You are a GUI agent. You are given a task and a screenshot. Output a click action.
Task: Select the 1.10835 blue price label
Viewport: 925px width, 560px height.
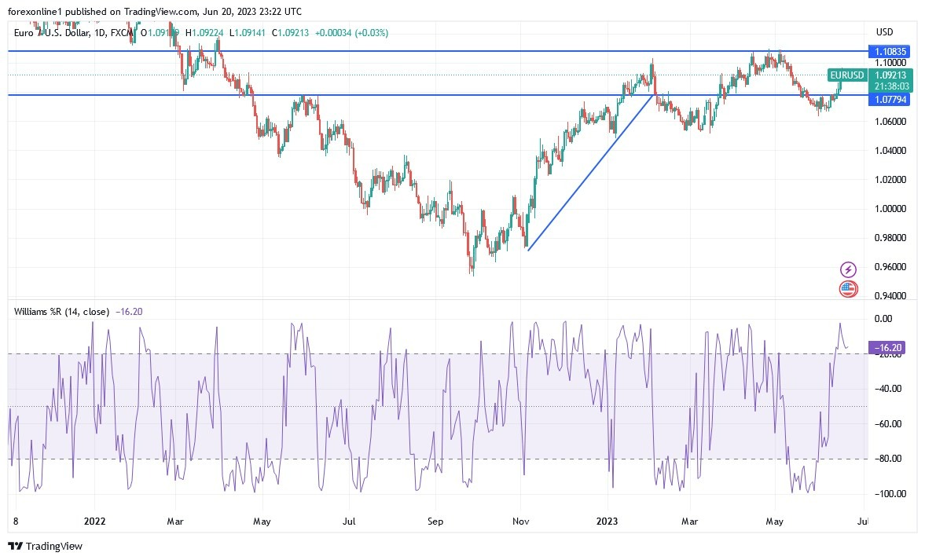click(889, 51)
